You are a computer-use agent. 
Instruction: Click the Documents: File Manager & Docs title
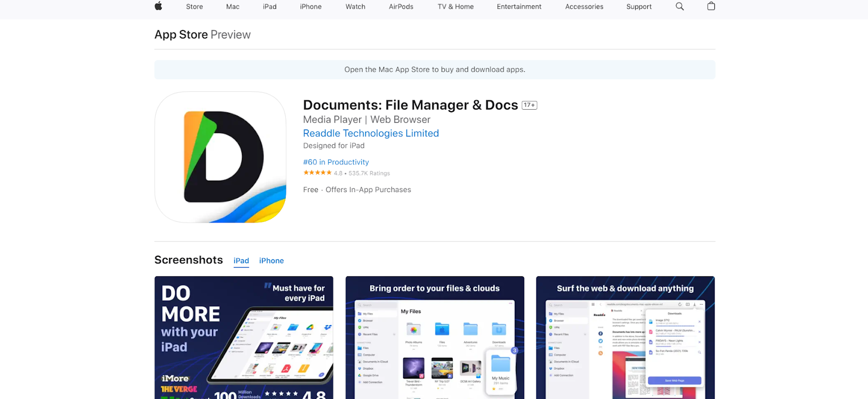pyautogui.click(x=411, y=105)
